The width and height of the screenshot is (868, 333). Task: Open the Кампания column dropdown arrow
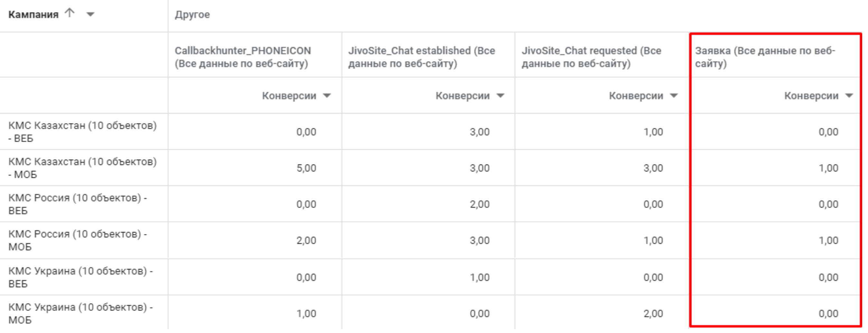point(90,14)
